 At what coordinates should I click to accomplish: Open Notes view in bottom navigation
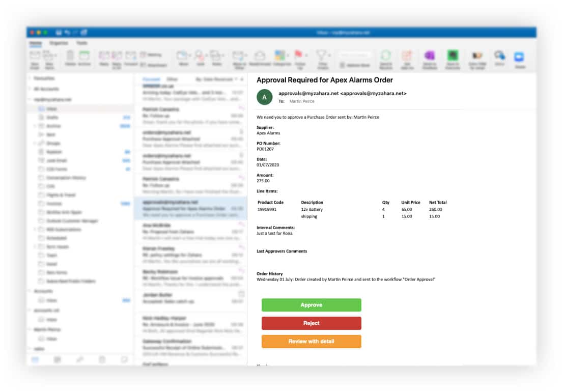click(124, 359)
